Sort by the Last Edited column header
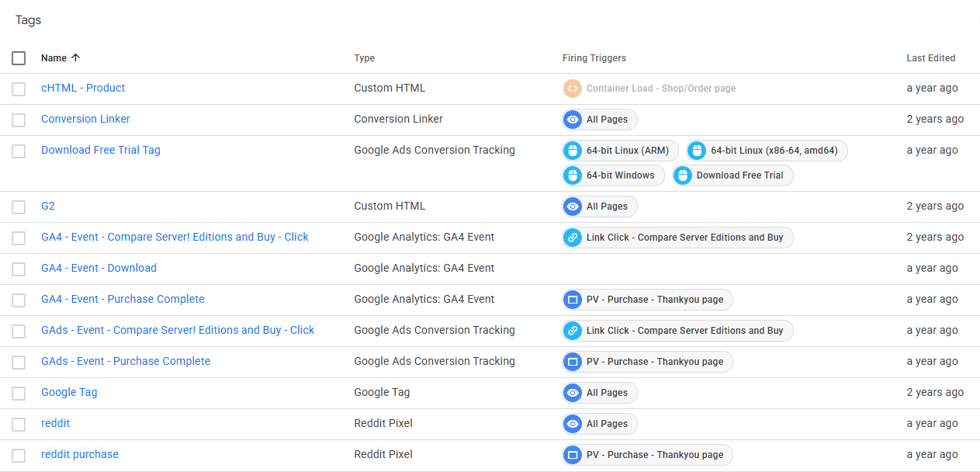Viewport: 980px width, 472px height. click(x=930, y=58)
